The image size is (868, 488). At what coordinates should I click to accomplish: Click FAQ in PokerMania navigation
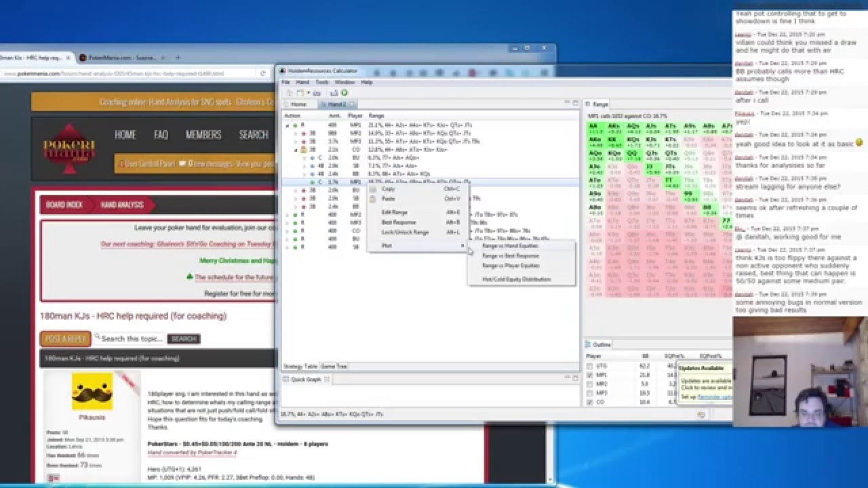[x=161, y=135]
